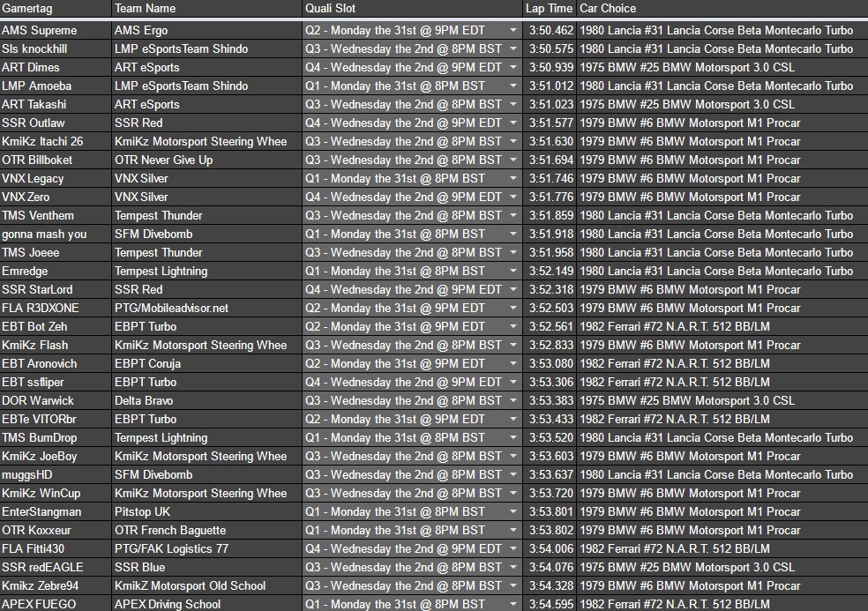Viewport: 868px width, 611px height.
Task: Select the Lap Time column header
Action: pos(550,8)
